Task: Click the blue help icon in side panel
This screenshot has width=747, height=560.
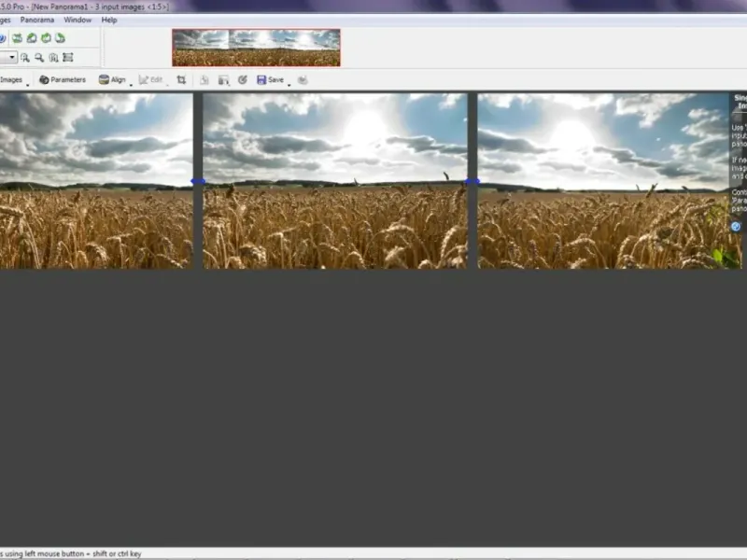Action: coord(736,227)
